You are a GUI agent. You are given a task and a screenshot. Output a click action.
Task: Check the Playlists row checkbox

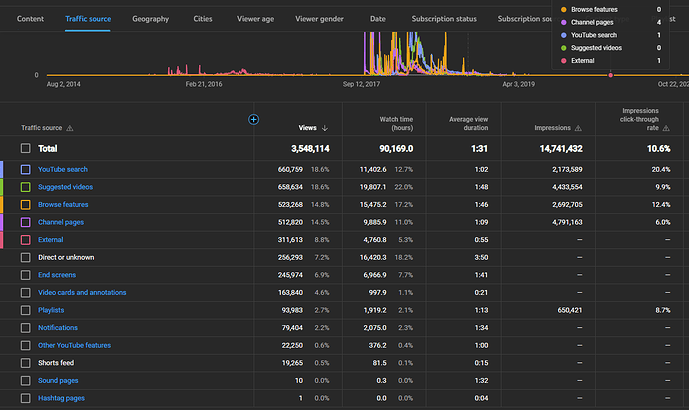click(24, 310)
